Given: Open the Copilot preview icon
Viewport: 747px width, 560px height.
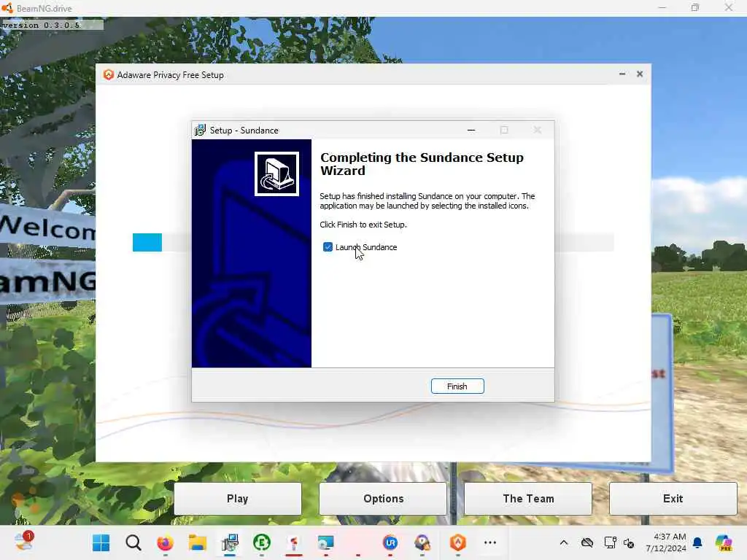Looking at the screenshot, I should click(724, 542).
